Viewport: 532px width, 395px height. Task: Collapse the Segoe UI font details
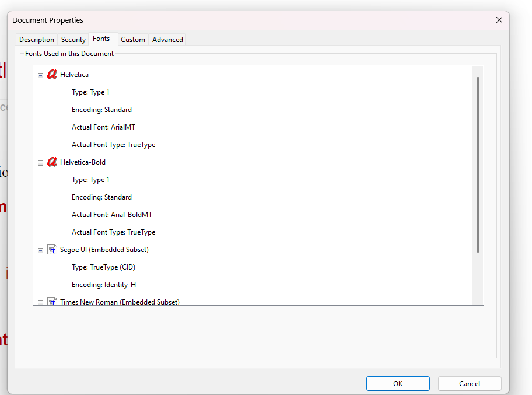click(41, 250)
